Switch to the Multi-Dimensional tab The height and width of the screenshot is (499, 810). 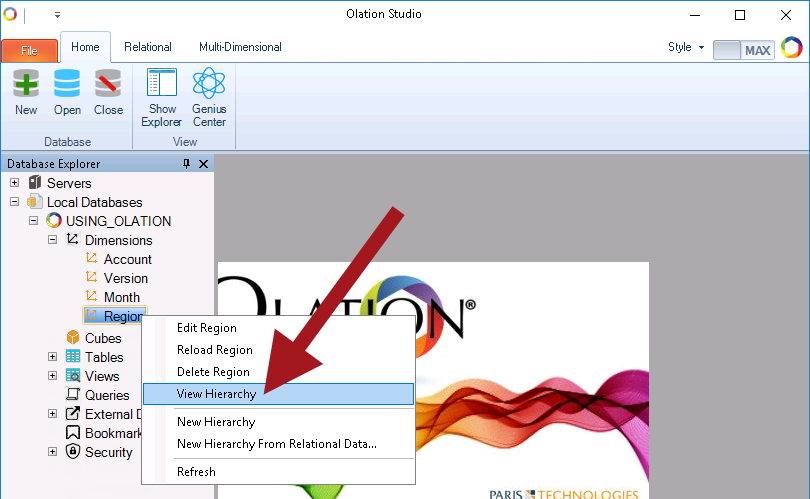pos(240,47)
